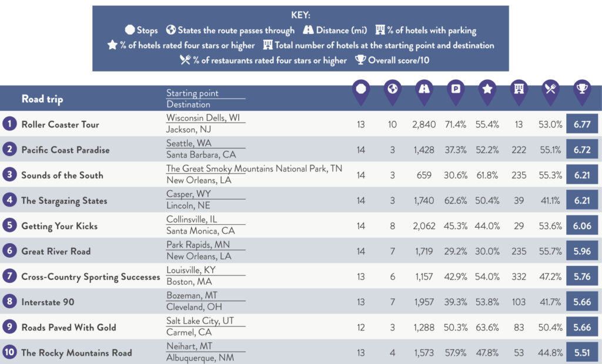
Task: Open the Great Smoky Mountains National Park link
Action: [254, 168]
